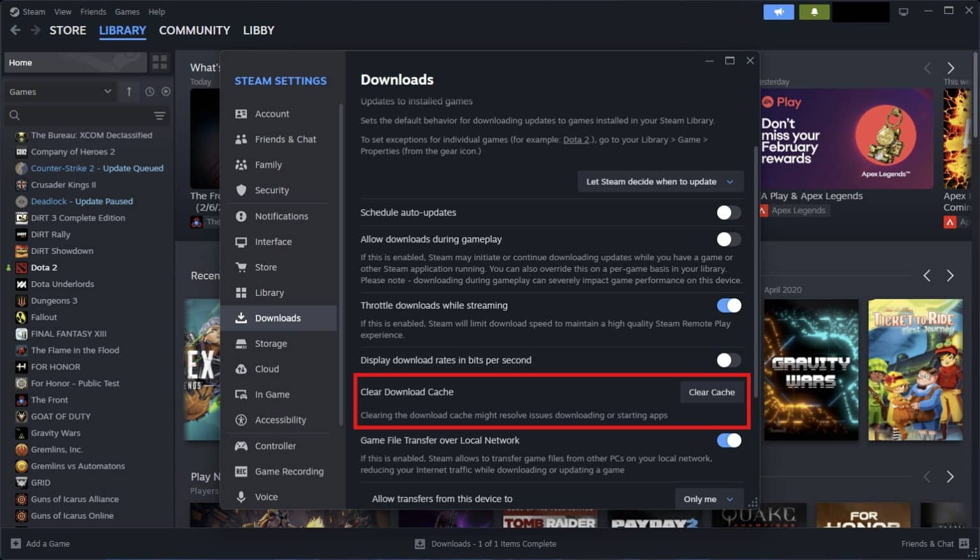Open the library filter options icon
The height and width of the screenshot is (560, 980).
pyautogui.click(x=159, y=115)
